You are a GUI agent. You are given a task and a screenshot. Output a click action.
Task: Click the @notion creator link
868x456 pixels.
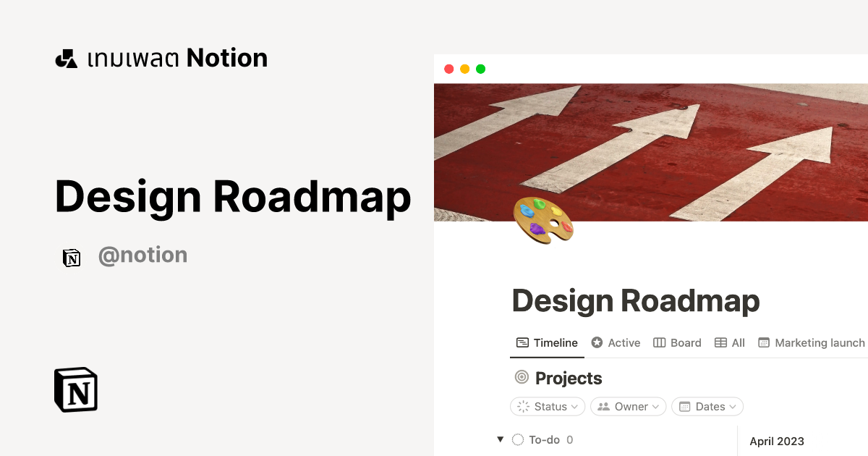click(x=142, y=256)
